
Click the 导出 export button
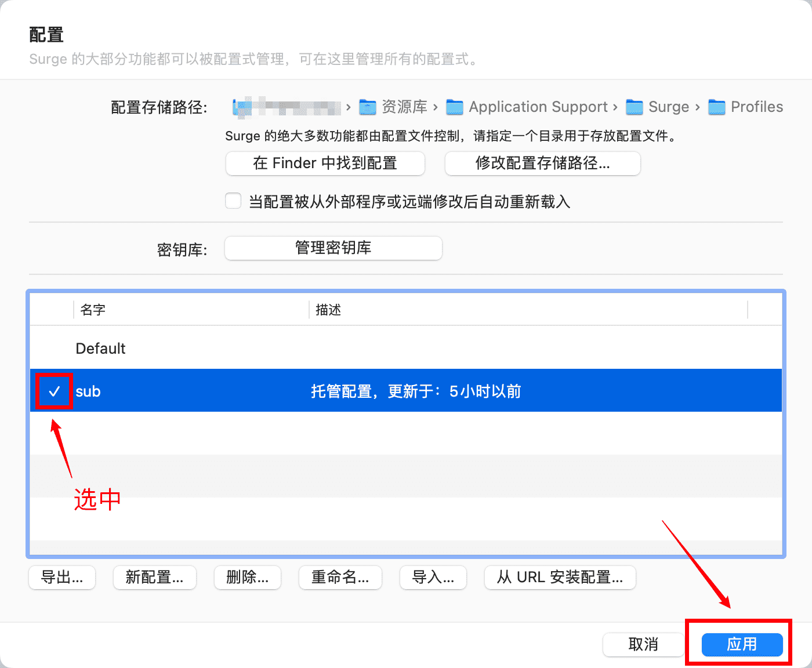62,578
